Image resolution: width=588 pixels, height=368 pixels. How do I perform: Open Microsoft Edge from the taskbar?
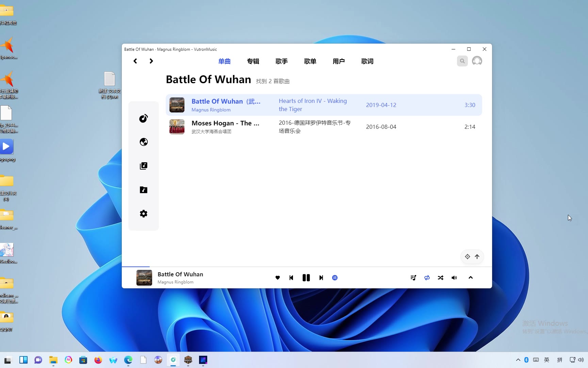click(128, 360)
